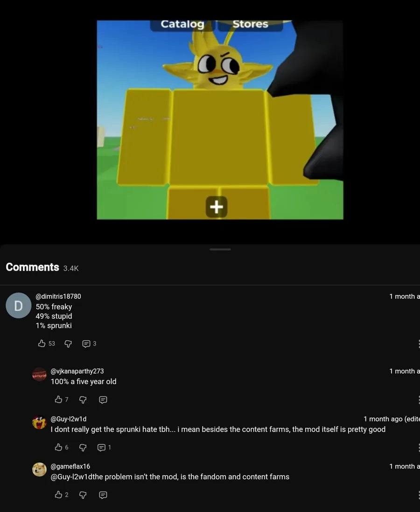
Task: Open @dimitris18780's channel from the username
Action: [58, 296]
